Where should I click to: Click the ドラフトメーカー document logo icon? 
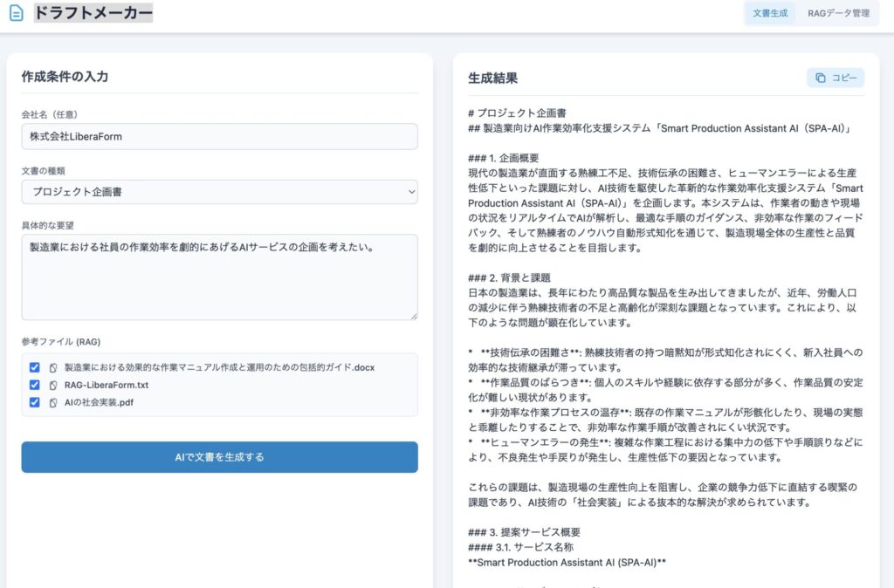[x=17, y=12]
